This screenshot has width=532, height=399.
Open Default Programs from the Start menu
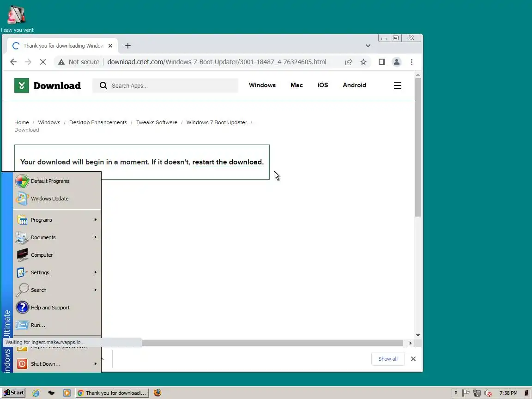point(57,181)
